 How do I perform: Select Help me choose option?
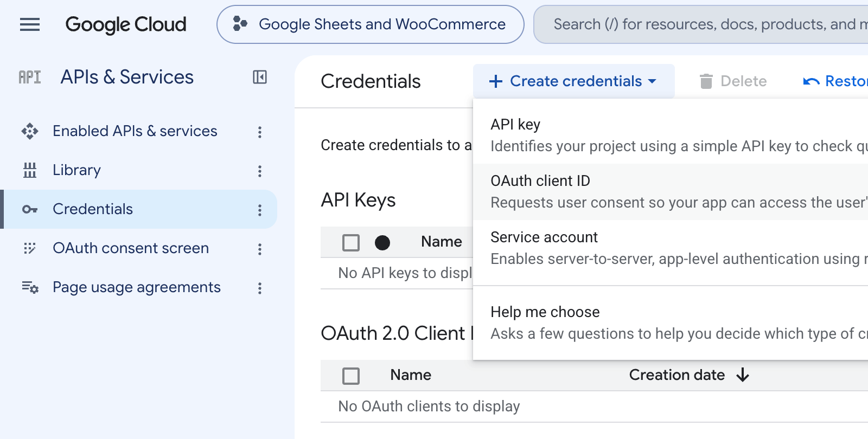[x=671, y=323]
